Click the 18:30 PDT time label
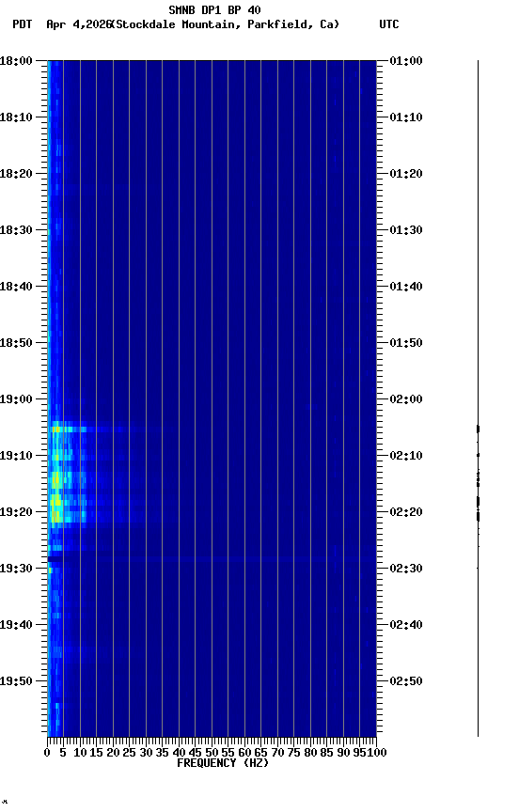The height and width of the screenshot is (812, 519). coord(16,230)
